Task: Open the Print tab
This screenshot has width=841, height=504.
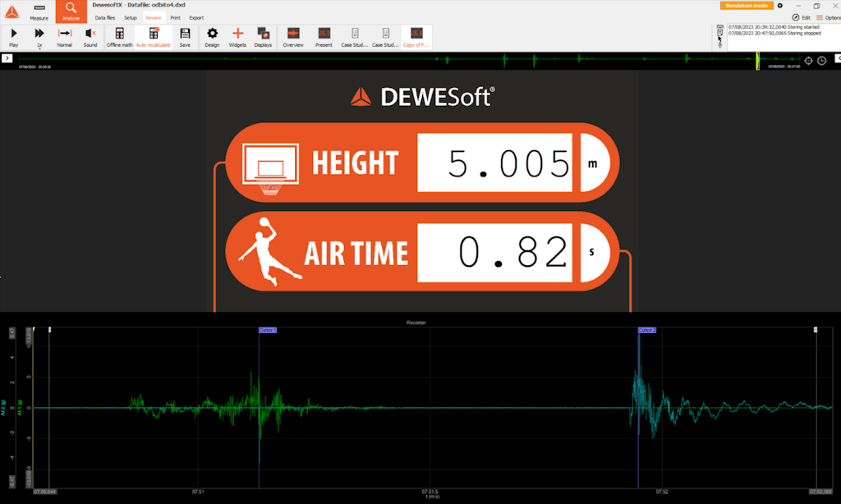Action: pos(176,18)
